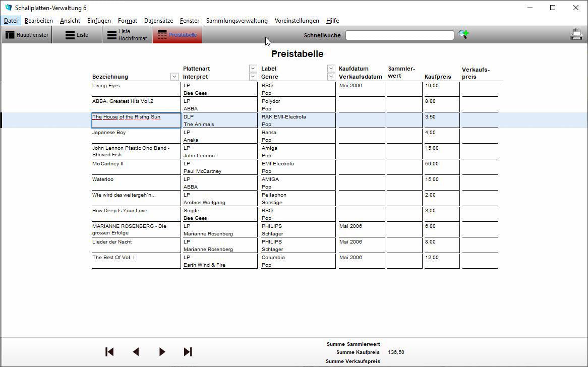Screen dimensions: 588x367
Task: Open the Sammlungsverwaltung menu
Action: (x=237, y=21)
